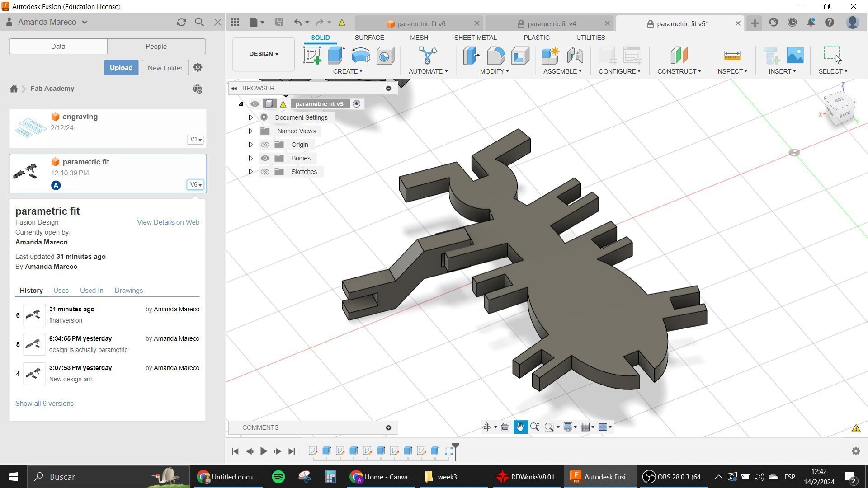Click the Insert Canvas image icon
The image size is (868, 488).
click(795, 56)
